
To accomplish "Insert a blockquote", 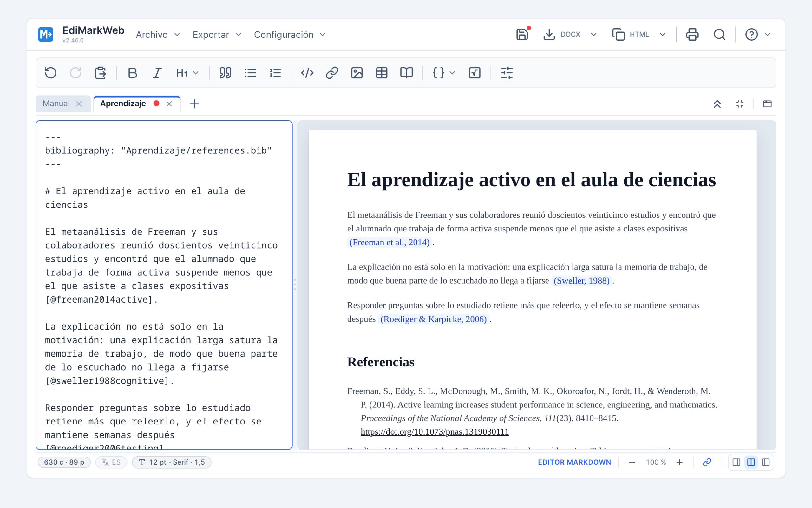I will click(x=226, y=73).
